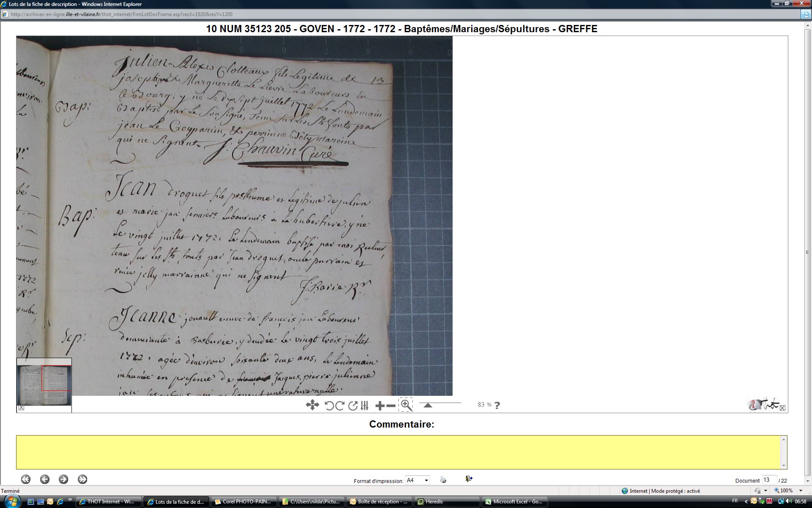Go to next document page
Image resolution: width=812 pixels, height=508 pixels.
click(63, 479)
